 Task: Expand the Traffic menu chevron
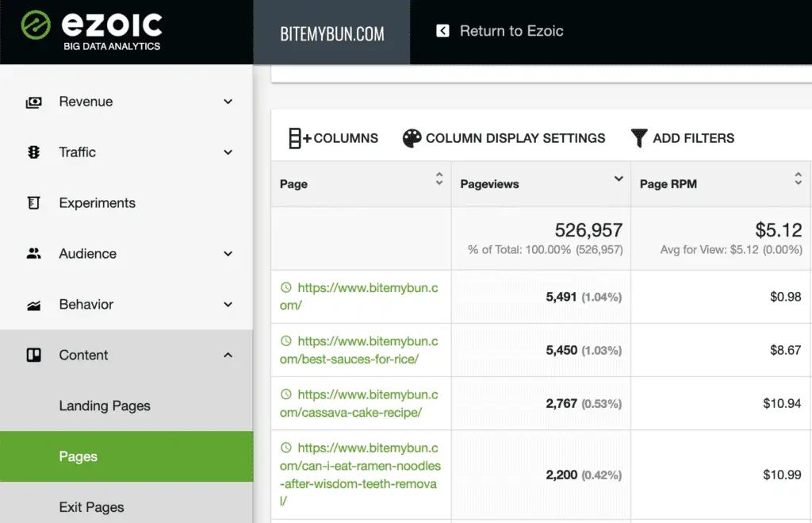228,152
